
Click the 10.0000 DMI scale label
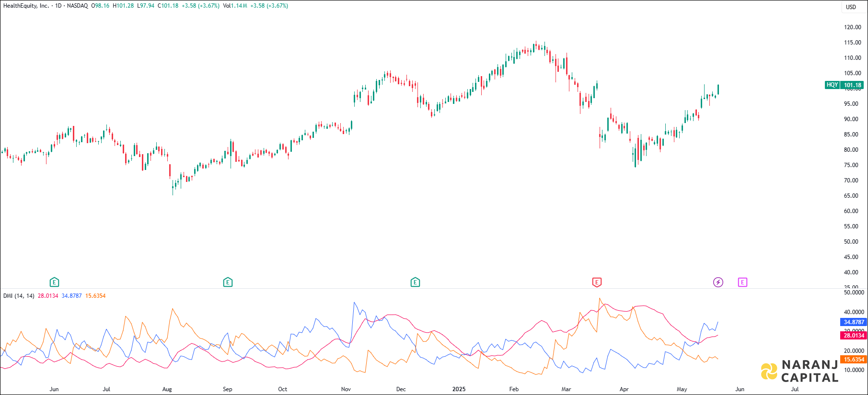854,370
